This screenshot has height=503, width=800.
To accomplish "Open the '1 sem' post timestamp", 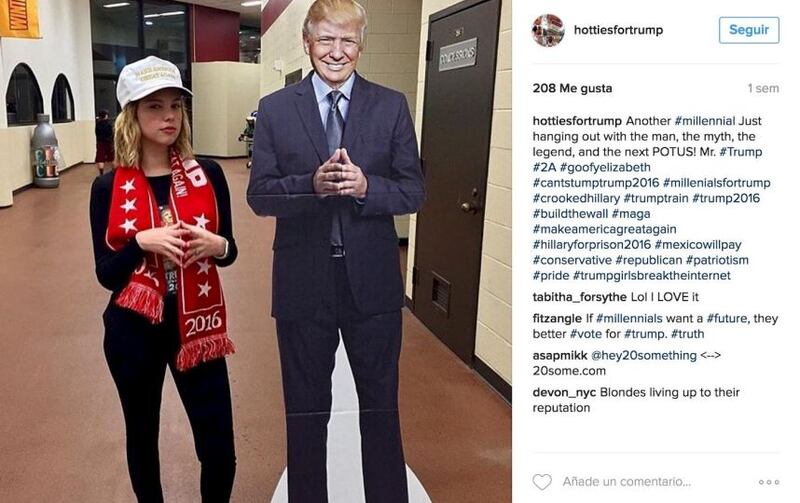I will (x=763, y=88).
